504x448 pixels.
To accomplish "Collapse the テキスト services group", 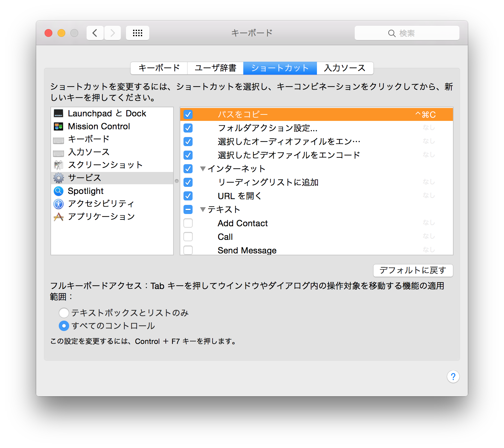I will [x=203, y=209].
